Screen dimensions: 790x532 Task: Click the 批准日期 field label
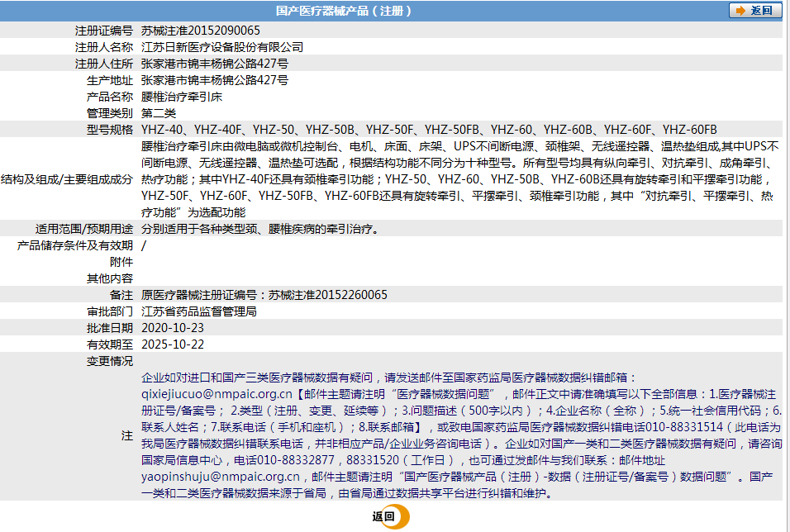tap(110, 329)
